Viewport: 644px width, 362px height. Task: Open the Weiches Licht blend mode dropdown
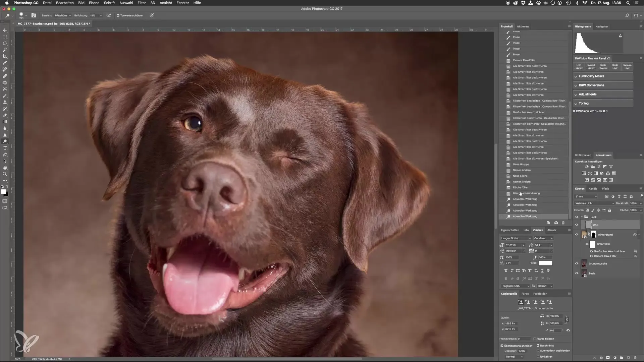[x=594, y=203]
